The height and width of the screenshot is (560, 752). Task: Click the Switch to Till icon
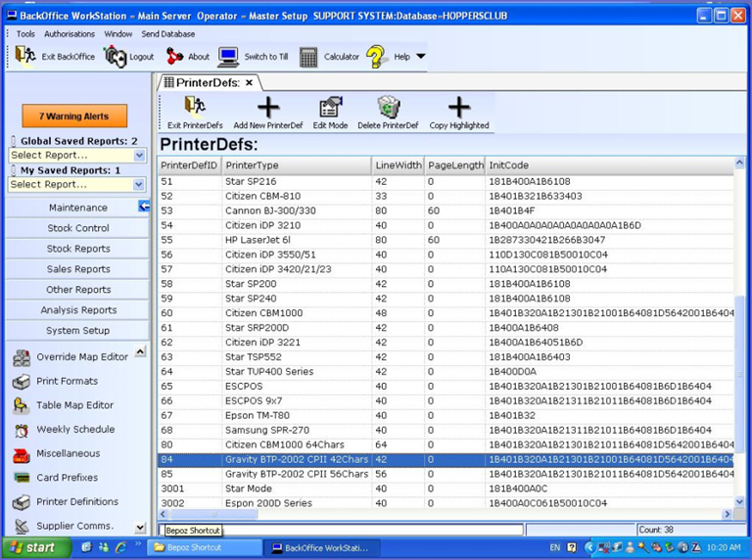[x=229, y=57]
